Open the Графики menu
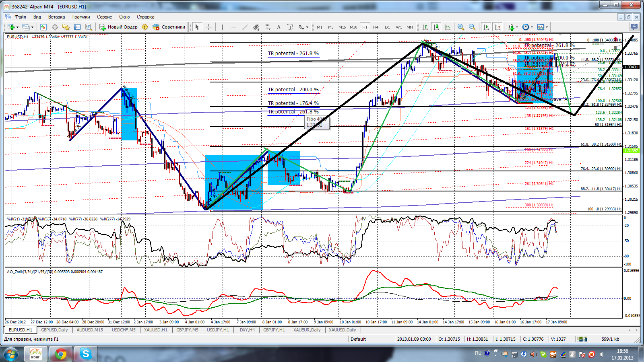The image size is (644, 362). (x=81, y=17)
